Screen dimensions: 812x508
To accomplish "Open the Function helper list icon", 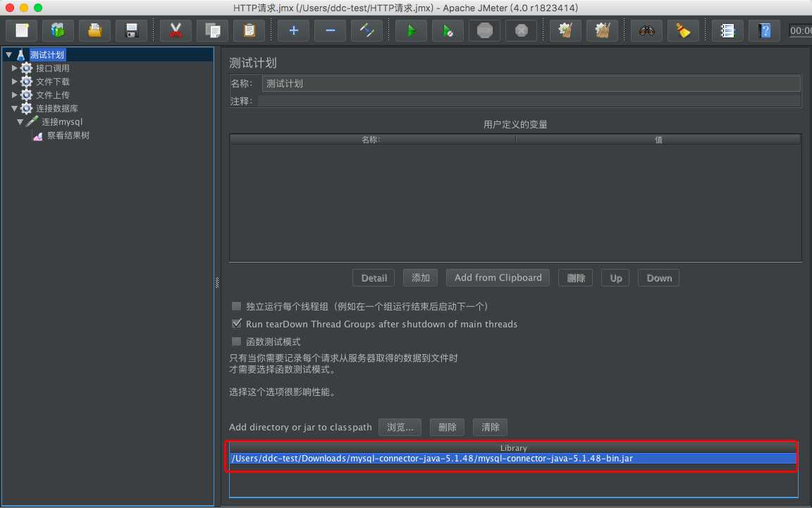I will point(727,30).
